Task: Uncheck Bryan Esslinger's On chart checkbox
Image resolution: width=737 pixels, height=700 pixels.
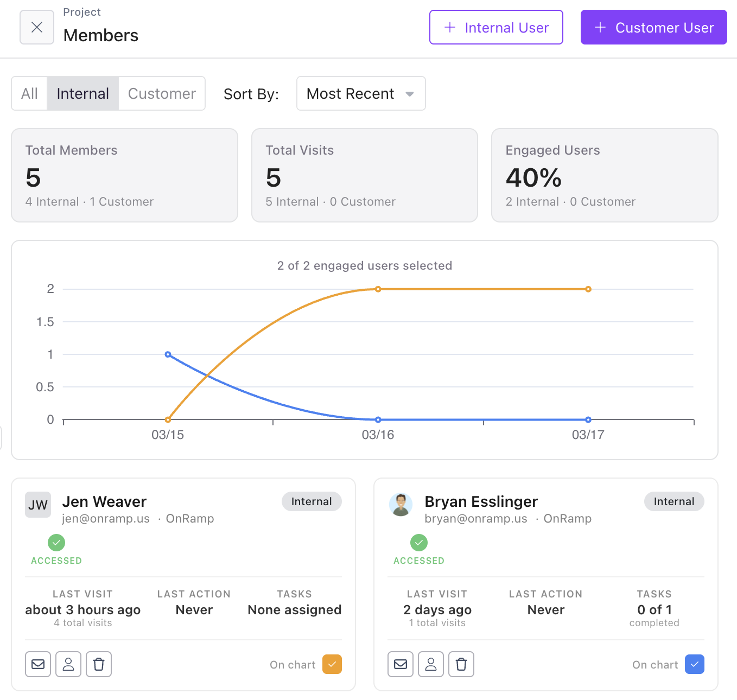Action: coord(694,664)
